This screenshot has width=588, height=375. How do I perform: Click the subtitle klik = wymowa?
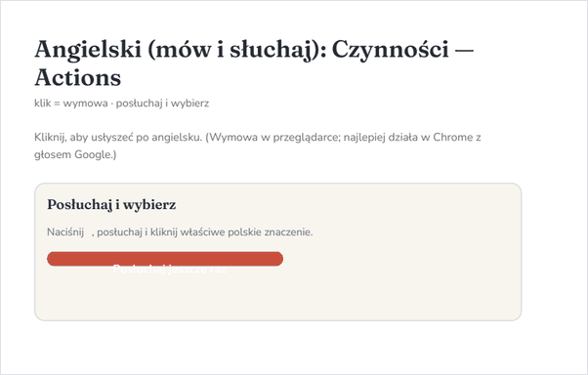71,104
